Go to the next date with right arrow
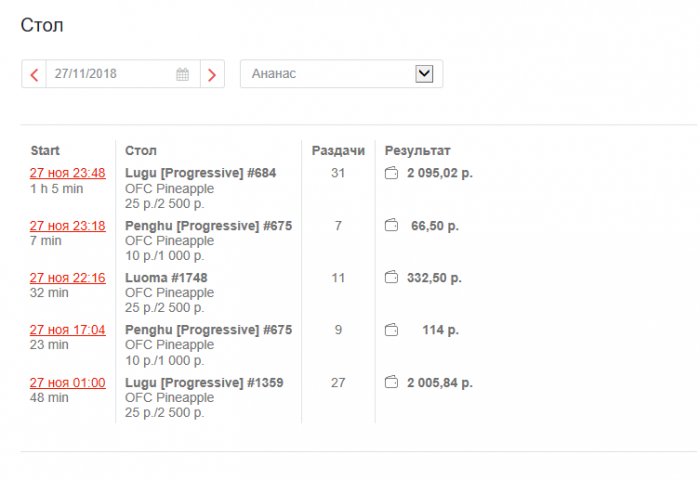 tap(212, 74)
